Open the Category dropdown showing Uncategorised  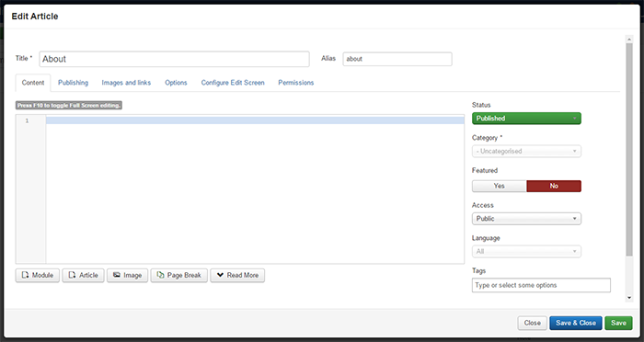point(526,151)
